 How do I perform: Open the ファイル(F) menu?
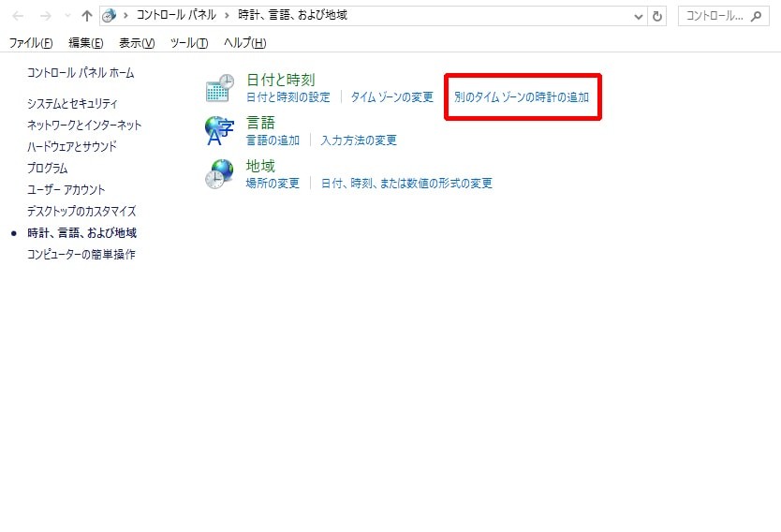(x=31, y=43)
